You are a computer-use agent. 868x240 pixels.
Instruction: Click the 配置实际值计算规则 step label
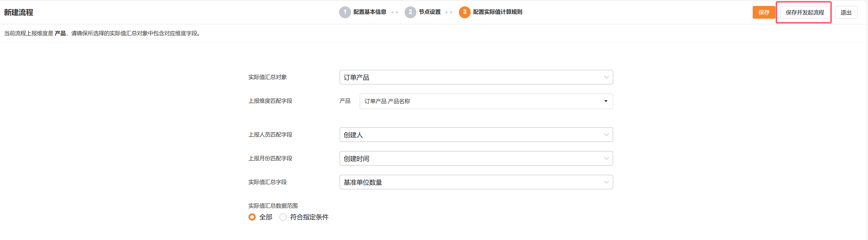pyautogui.click(x=497, y=12)
